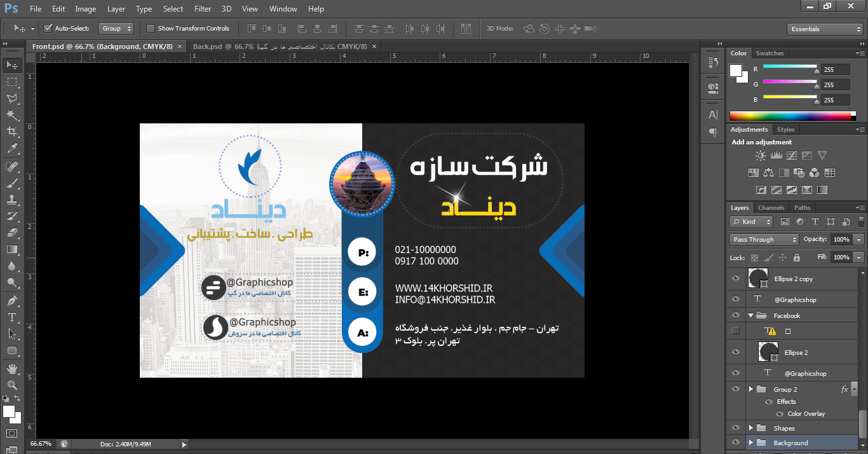
Task: Open the Essentials workspace dropdown
Action: click(x=824, y=29)
